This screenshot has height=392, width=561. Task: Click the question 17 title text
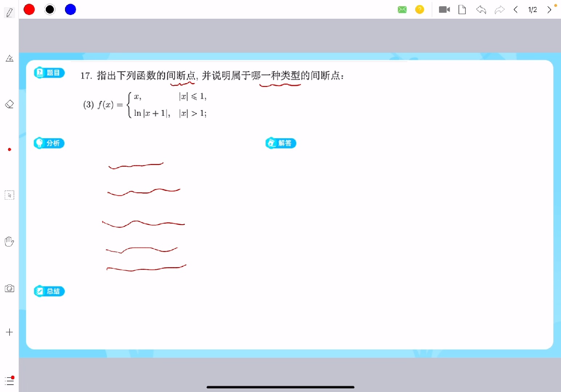tap(212, 75)
